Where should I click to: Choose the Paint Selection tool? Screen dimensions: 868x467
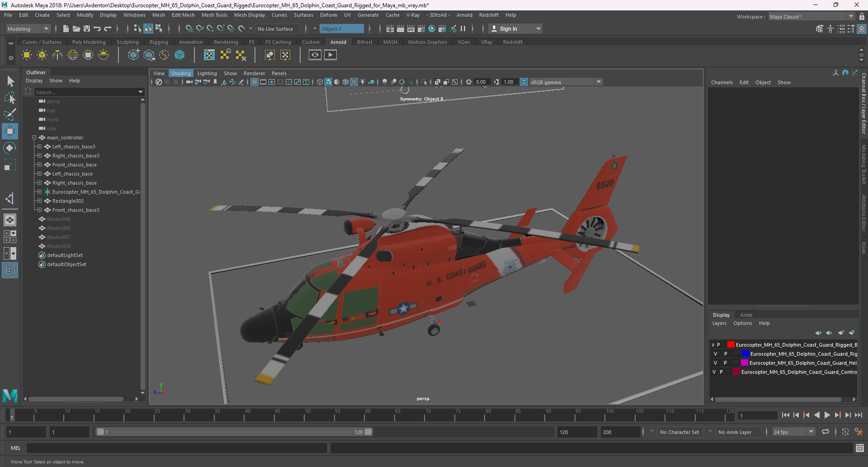(10, 114)
